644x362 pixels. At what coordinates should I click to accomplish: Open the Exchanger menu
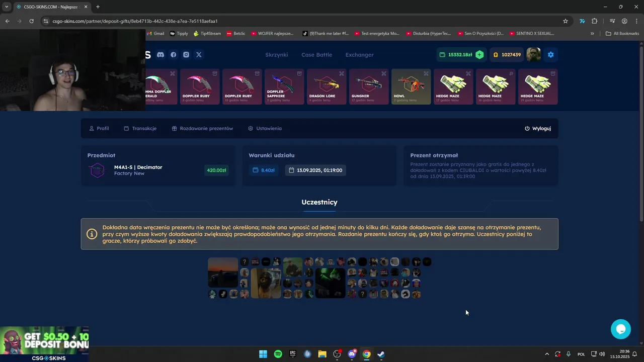(x=359, y=55)
